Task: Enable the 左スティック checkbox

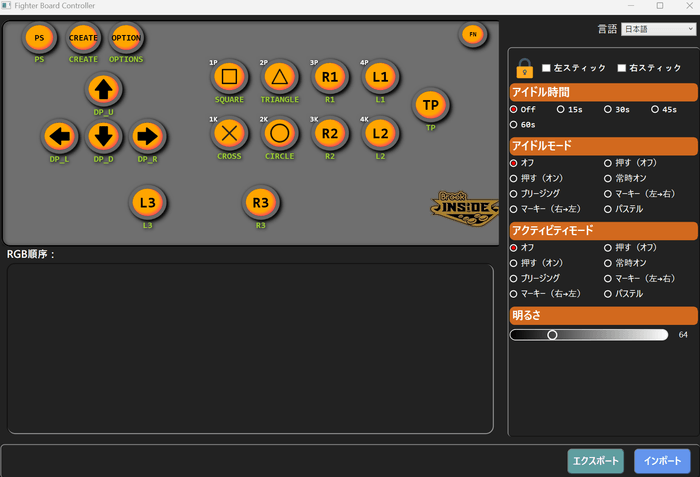Action: click(x=546, y=68)
